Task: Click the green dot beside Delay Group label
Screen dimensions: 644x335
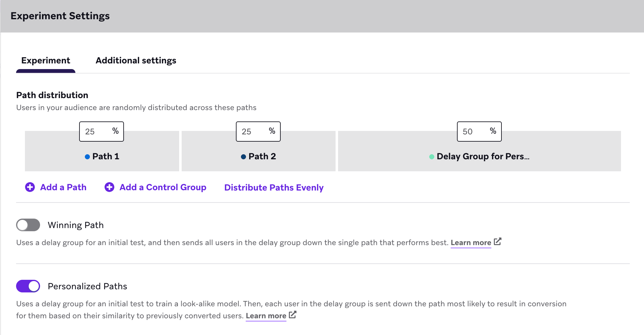Action: 432,157
